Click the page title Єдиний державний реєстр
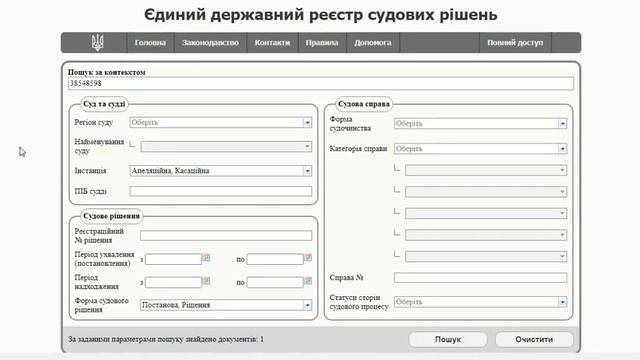This screenshot has height=360, width=640. (320, 15)
